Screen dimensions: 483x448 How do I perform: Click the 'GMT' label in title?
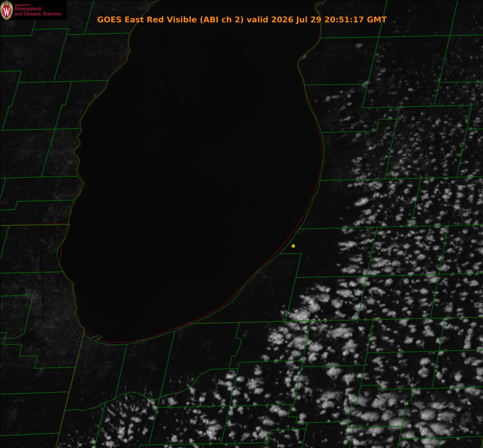[x=377, y=20]
